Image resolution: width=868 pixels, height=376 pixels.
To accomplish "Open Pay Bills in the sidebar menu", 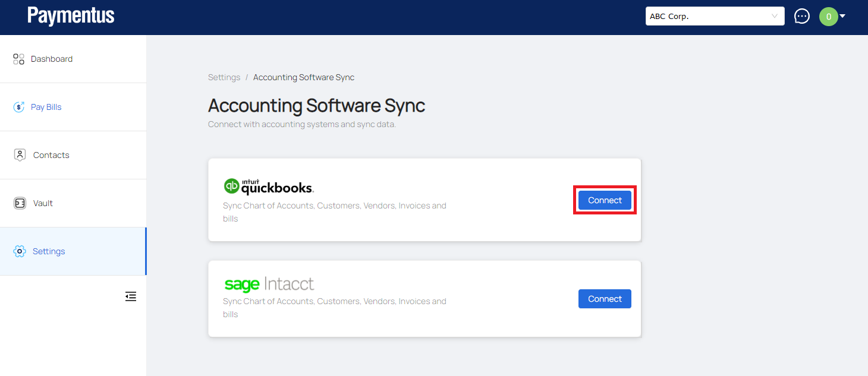I will point(46,107).
